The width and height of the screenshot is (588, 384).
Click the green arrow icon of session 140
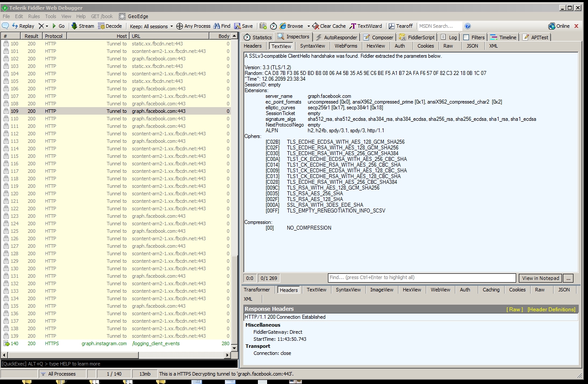click(x=6, y=343)
